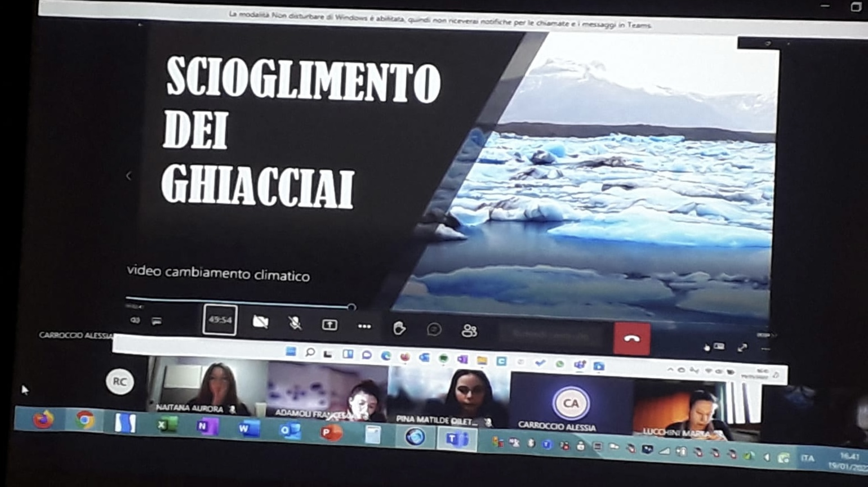Click the 49:54 meeting timer box
868x487 pixels.
220,320
